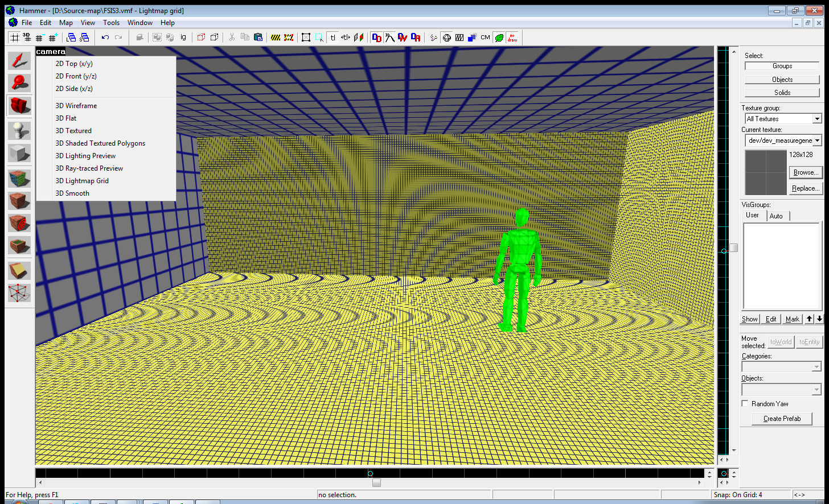The image size is (829, 504).
Task: Select the Camera tool
Action: (x=19, y=106)
